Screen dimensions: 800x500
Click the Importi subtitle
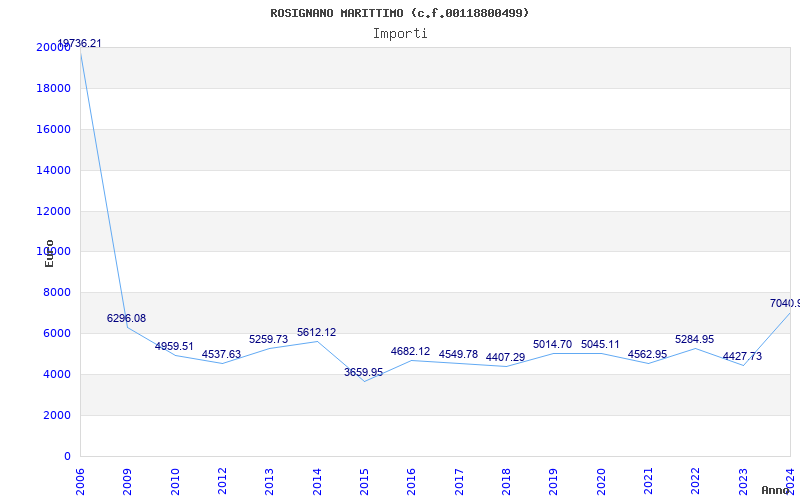pos(400,34)
